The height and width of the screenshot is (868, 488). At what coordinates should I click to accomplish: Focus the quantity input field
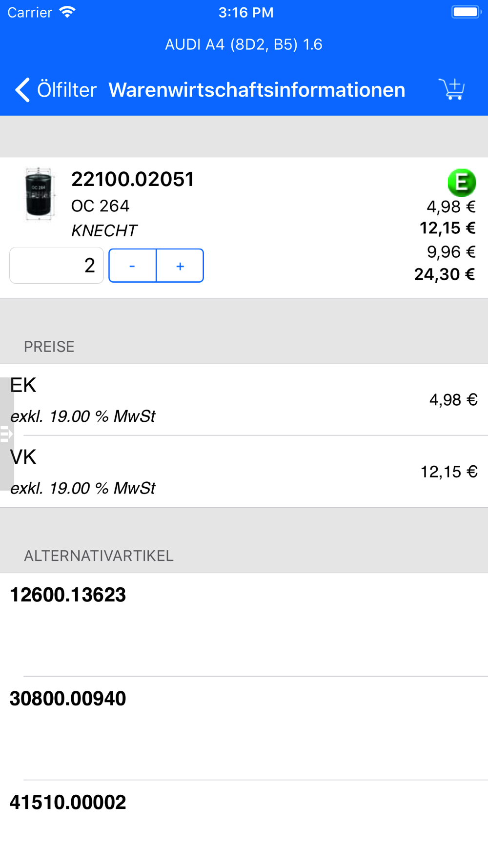57,266
